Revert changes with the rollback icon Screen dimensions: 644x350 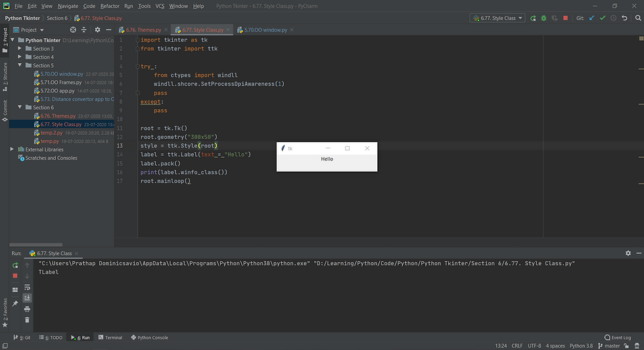(x=624, y=18)
